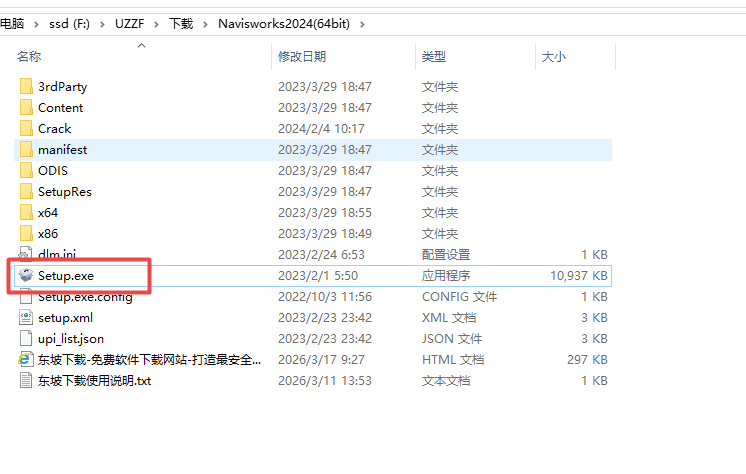Click the setup.xml document icon

point(26,318)
